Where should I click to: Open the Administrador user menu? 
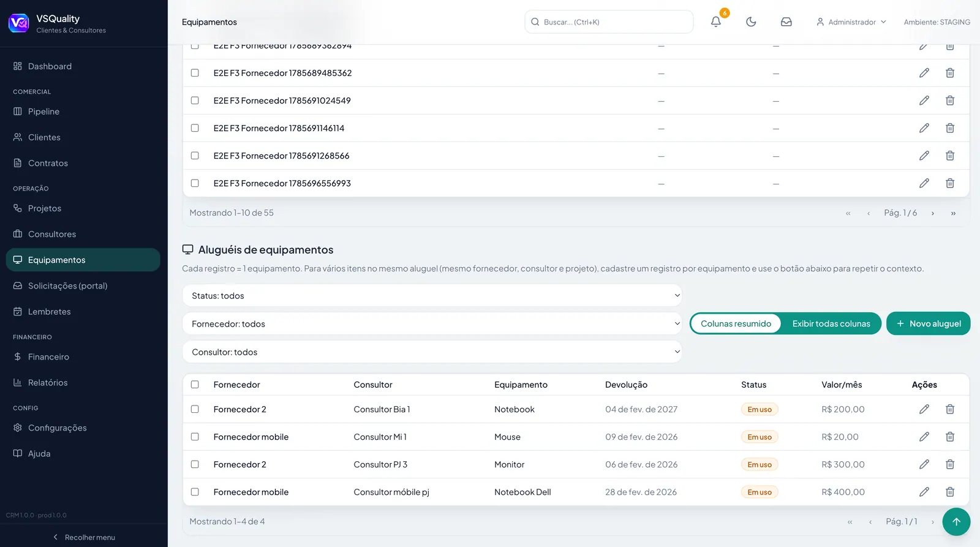[851, 22]
